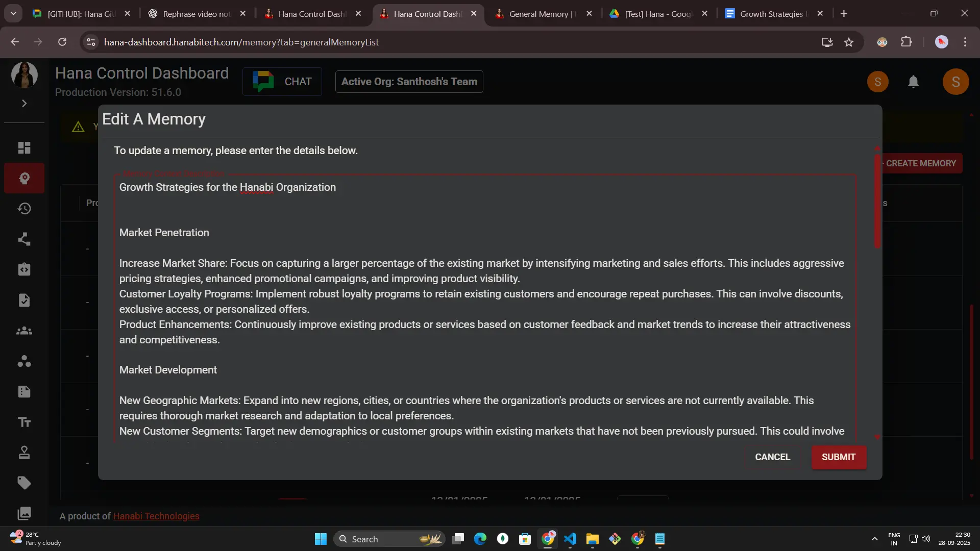Click the text format Tt sidebar icon
Screen dimensions: 980x551
(24, 422)
